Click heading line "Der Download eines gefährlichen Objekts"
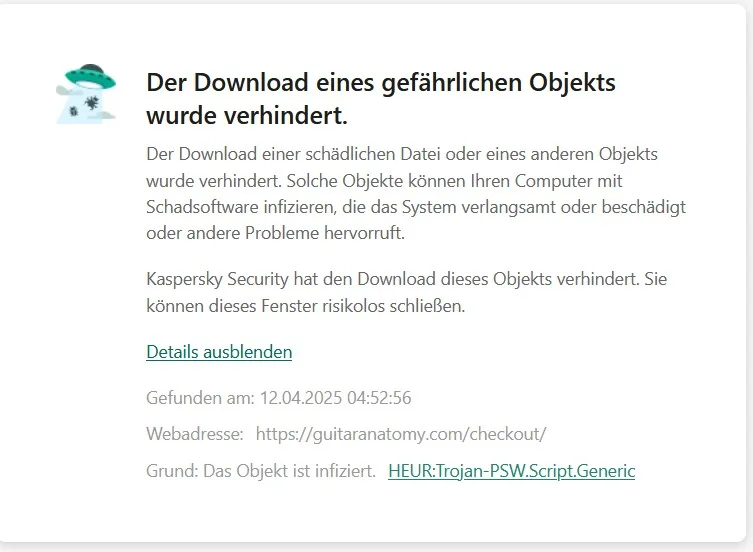Viewport: 753px width, 552px height. click(381, 82)
